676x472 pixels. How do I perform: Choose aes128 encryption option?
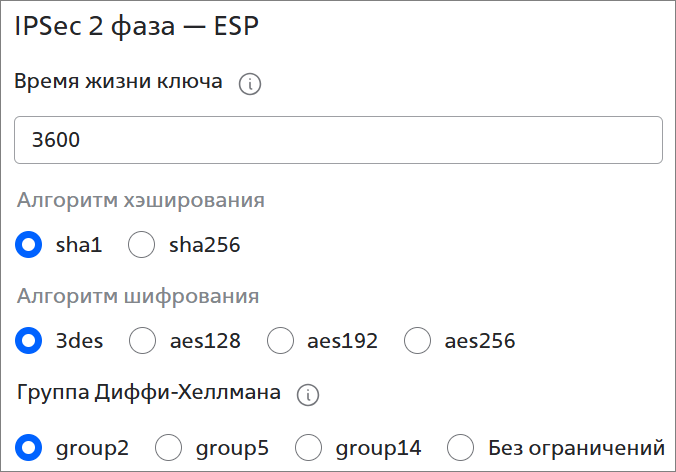(143, 341)
